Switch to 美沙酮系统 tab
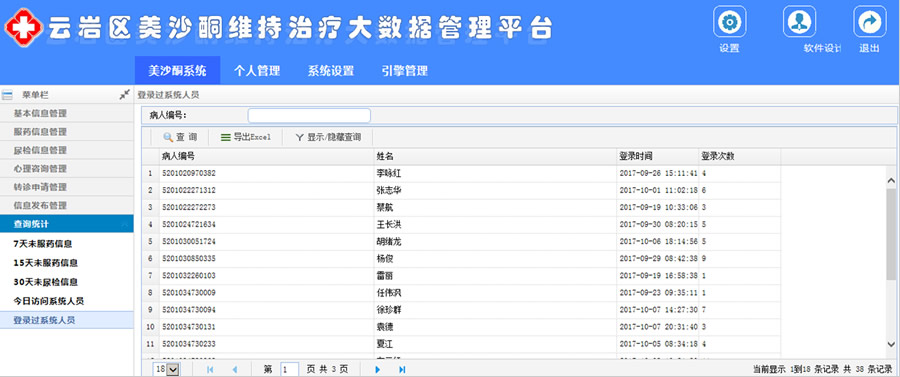Screen dimensions: 900x377 click(177, 71)
